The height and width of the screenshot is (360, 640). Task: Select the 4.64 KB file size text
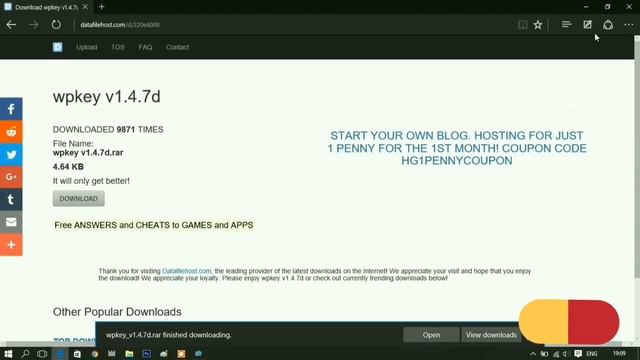68,167
